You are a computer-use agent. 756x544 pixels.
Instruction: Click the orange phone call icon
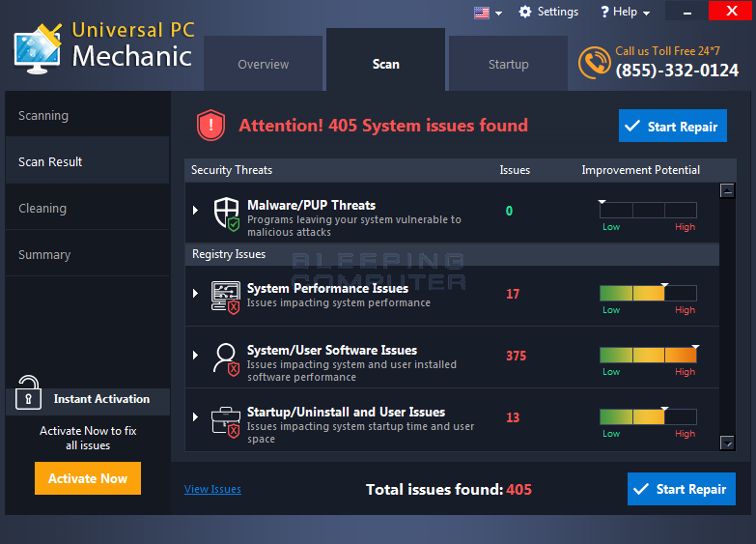[595, 63]
